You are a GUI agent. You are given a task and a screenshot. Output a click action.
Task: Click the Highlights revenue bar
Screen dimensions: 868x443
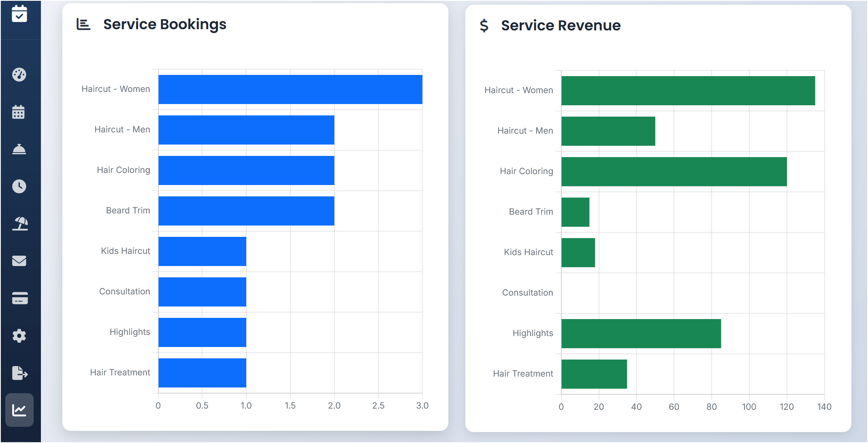(641, 334)
